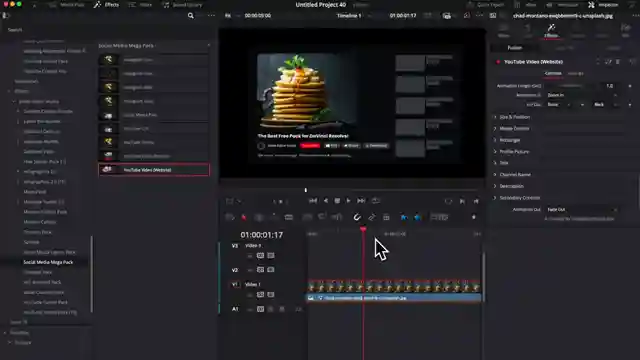
Task: Click the search magnifier in Effects panel
Action: coord(191,16)
